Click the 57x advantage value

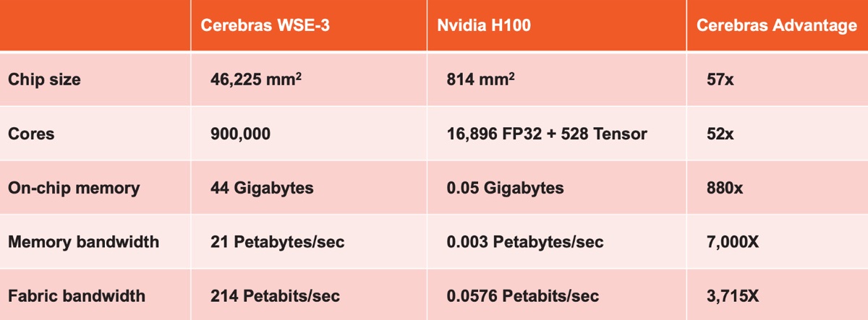click(720, 80)
